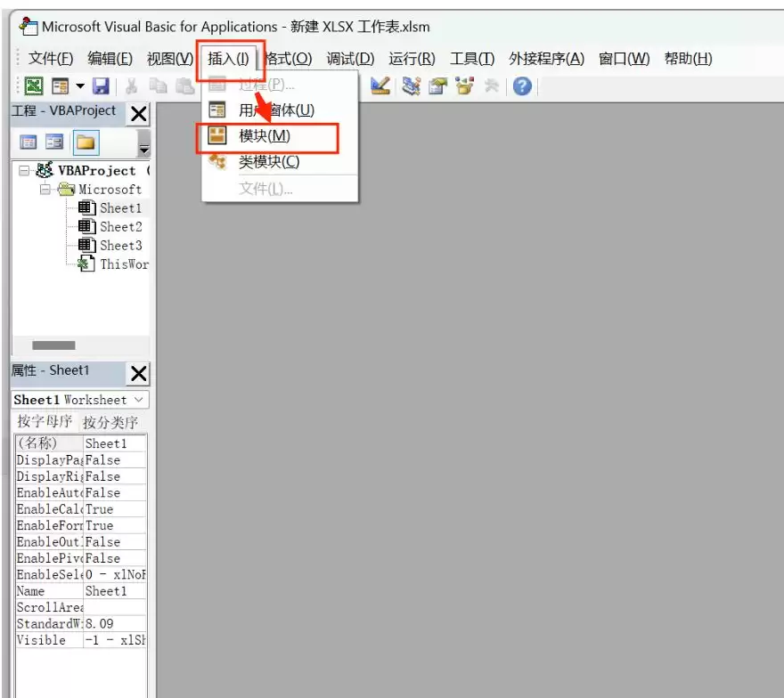Screen dimensions: 784x698
Task: Save the workbook with the floppy disk icon
Action: 101,86
